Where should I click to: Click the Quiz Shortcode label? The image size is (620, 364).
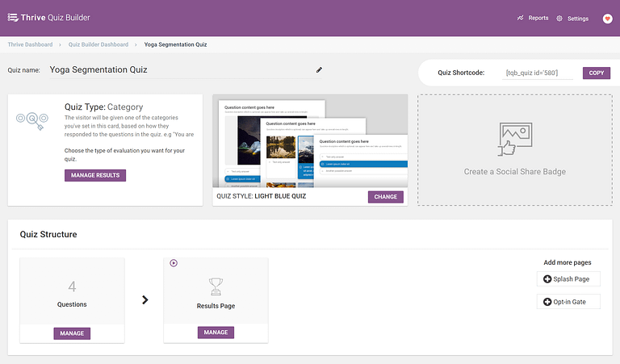tap(461, 73)
